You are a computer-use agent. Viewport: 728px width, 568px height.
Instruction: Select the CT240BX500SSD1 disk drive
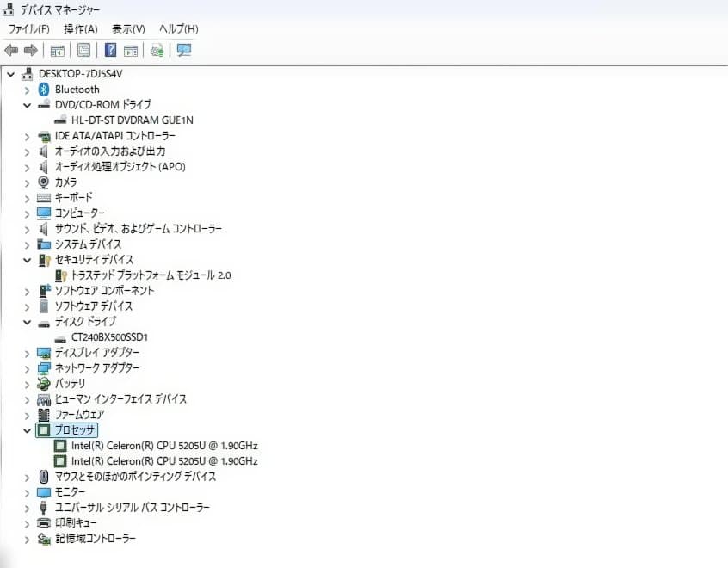point(109,337)
